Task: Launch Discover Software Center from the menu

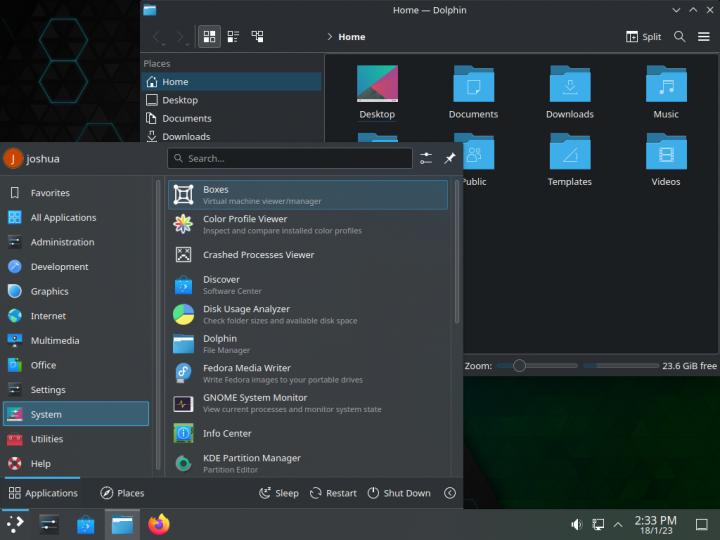Action: [x=308, y=285]
